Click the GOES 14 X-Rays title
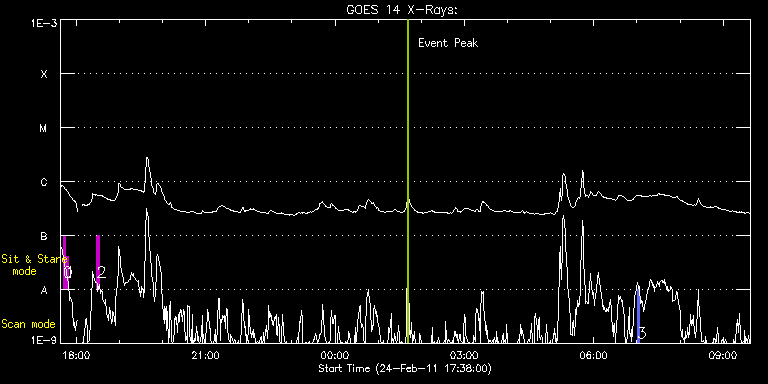Screen dimensions: 768x384 pos(401,10)
